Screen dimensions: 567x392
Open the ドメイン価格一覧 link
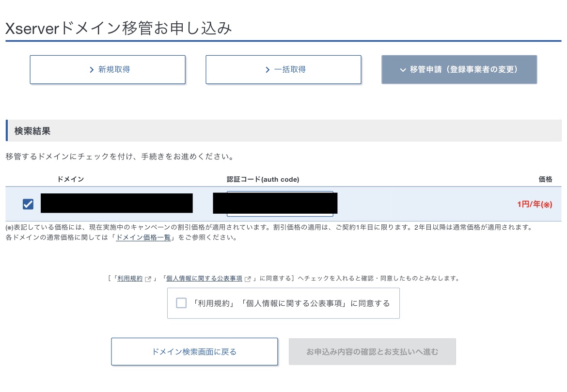click(x=143, y=238)
